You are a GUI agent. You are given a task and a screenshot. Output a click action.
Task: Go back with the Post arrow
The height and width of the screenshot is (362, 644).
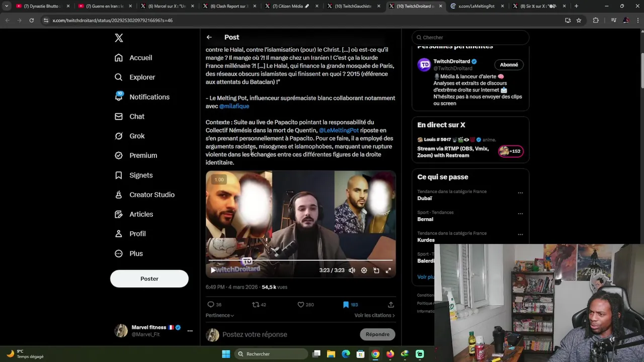pyautogui.click(x=209, y=37)
